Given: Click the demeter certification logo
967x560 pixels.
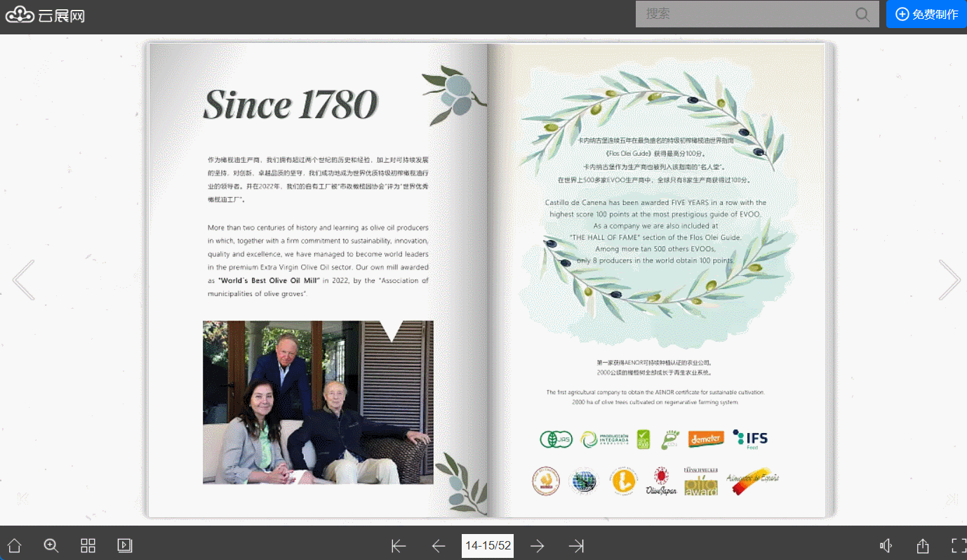Looking at the screenshot, I should [x=706, y=439].
